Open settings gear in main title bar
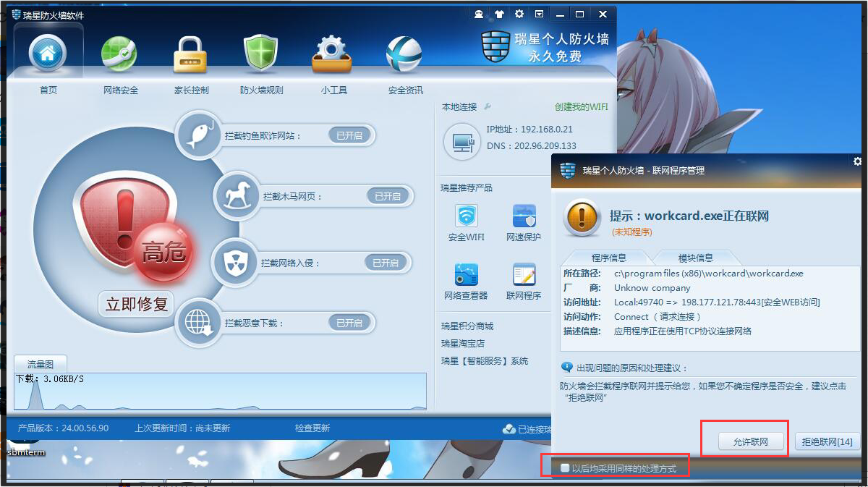The width and height of the screenshot is (868, 487). (x=519, y=14)
